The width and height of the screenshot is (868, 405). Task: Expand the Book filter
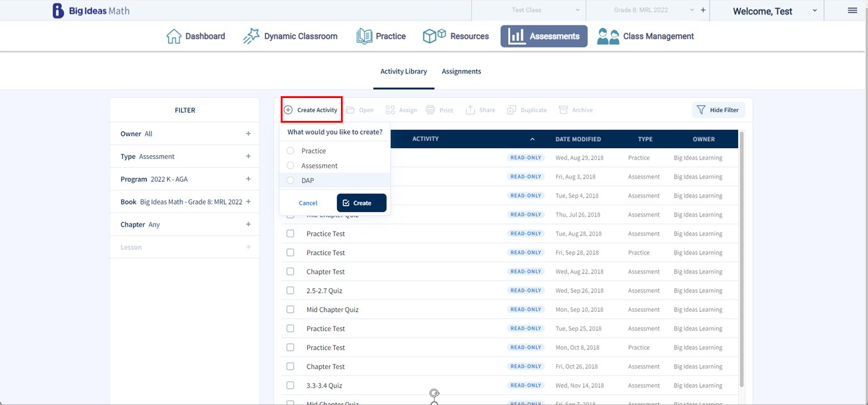tap(248, 202)
